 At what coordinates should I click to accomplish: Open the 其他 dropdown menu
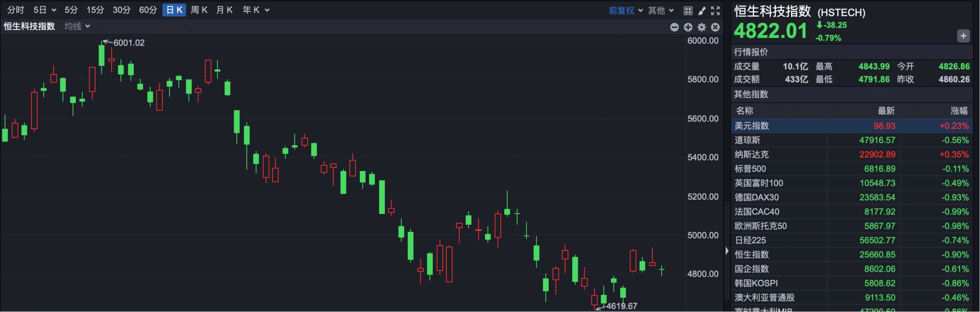coord(661,10)
